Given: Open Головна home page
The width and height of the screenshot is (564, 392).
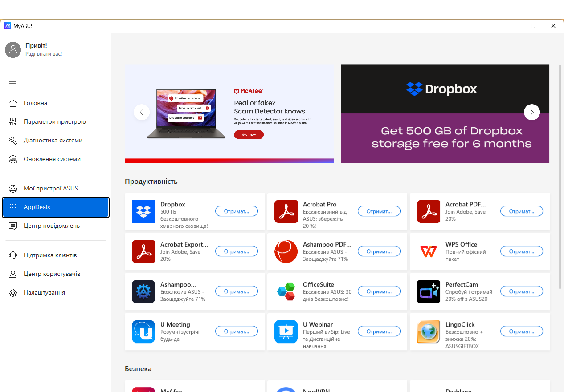Looking at the screenshot, I should pyautogui.click(x=56, y=103).
